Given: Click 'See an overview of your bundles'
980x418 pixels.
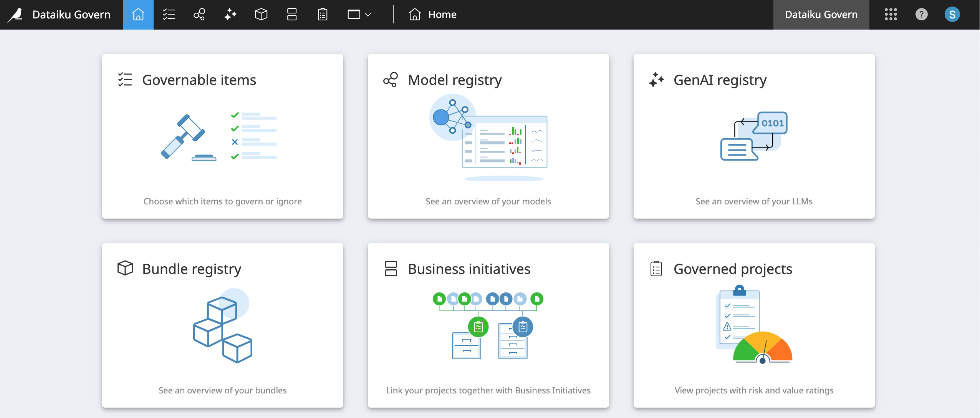Looking at the screenshot, I should coord(222,390).
